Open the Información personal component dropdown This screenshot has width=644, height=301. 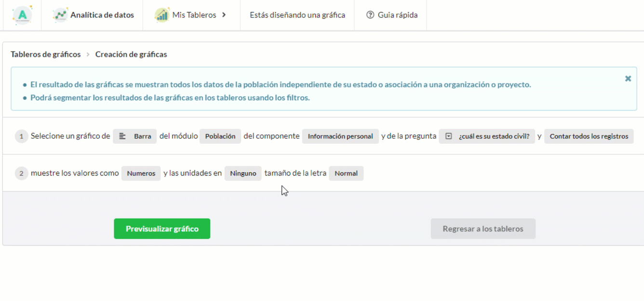pyautogui.click(x=340, y=137)
